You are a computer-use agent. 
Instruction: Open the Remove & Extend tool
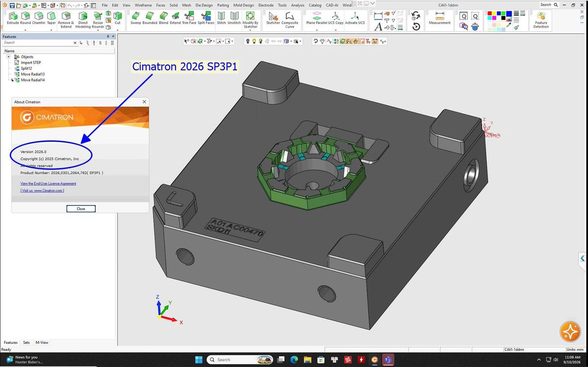pos(66,20)
